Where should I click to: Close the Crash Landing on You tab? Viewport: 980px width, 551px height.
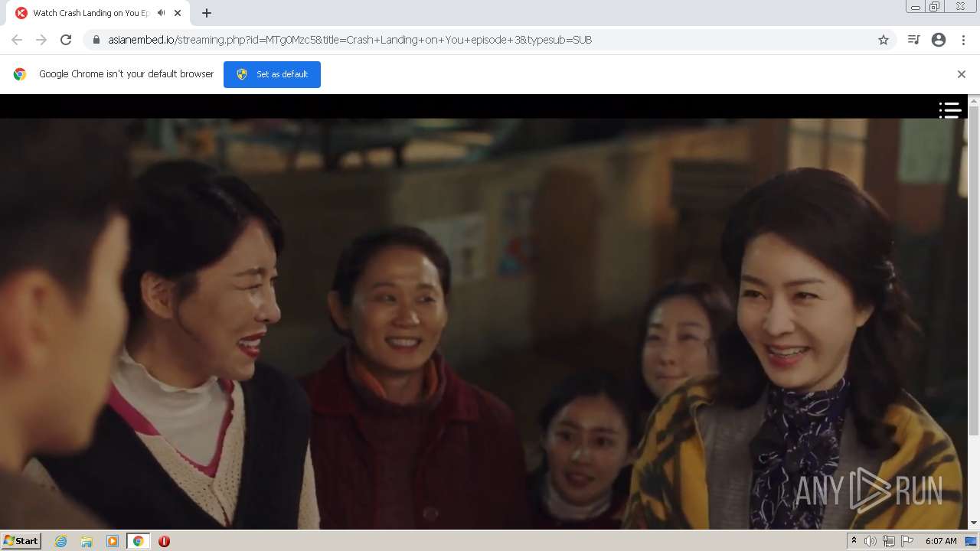coord(178,13)
